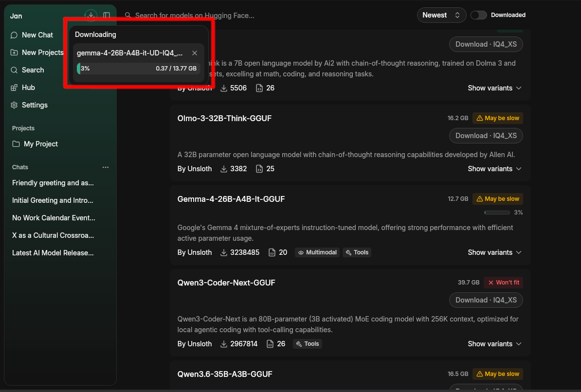The height and width of the screenshot is (392, 581).
Task: Click 'By Unsloth' on the Olmo-3-32B card
Action: pyautogui.click(x=195, y=169)
